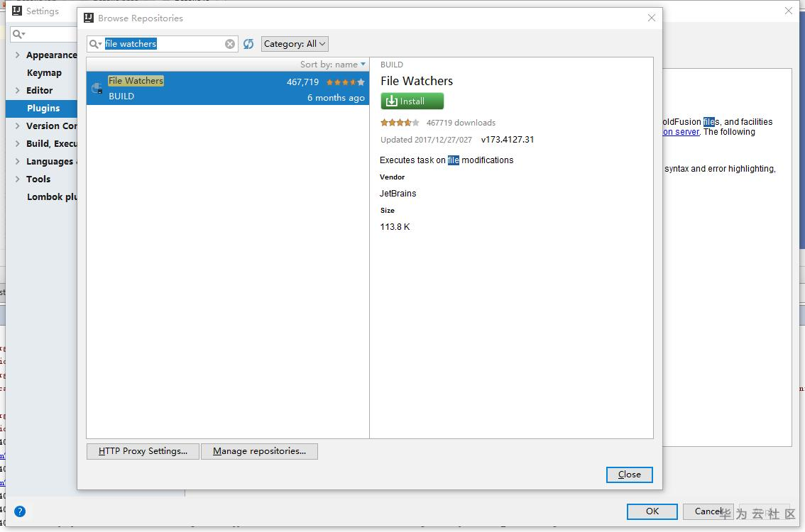The image size is (805, 532).
Task: Expand the Version Control settings node
Action: pos(18,126)
